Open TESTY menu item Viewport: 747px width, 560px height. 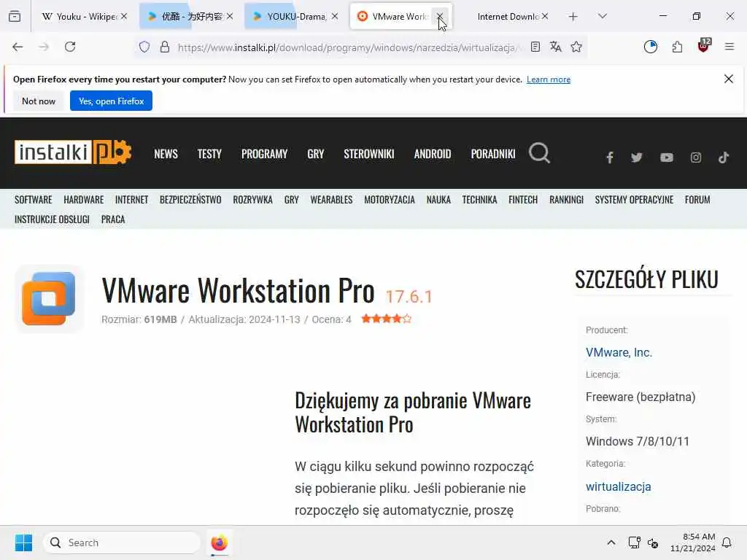coord(209,154)
